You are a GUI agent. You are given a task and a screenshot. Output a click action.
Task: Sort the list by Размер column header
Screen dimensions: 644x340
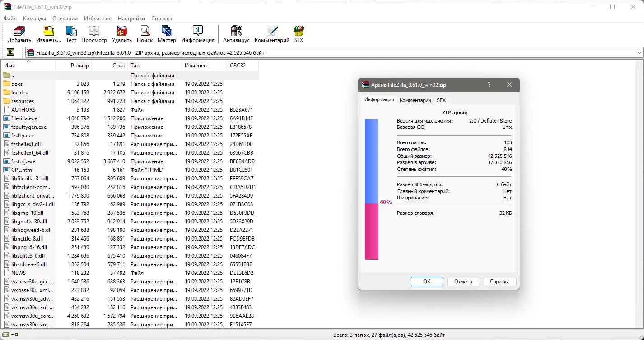coord(74,66)
